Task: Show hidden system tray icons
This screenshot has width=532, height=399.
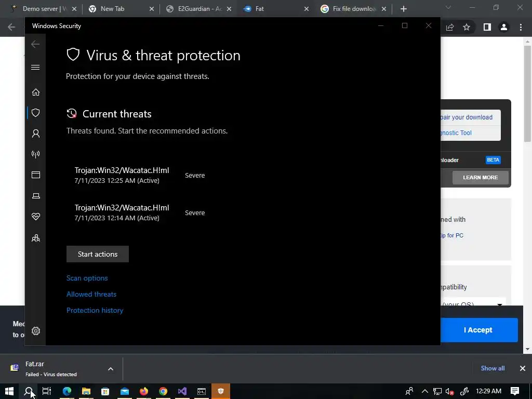Action: coord(425,391)
